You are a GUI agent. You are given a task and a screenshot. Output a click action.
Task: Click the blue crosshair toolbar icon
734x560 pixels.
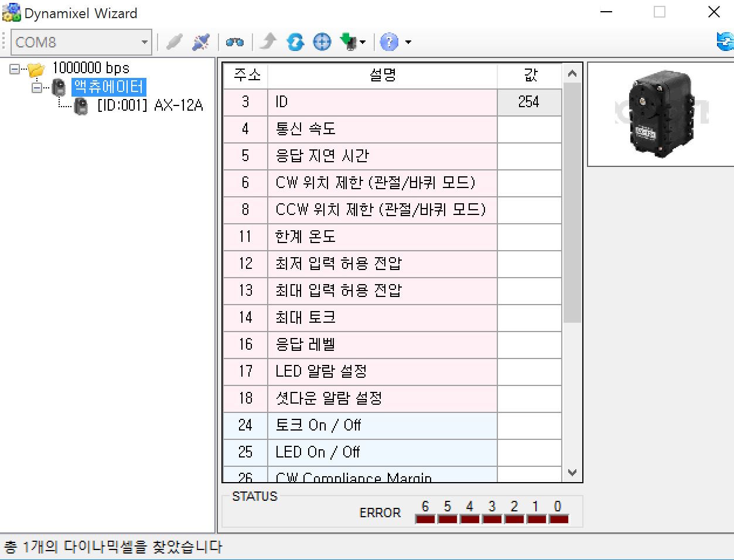(322, 42)
